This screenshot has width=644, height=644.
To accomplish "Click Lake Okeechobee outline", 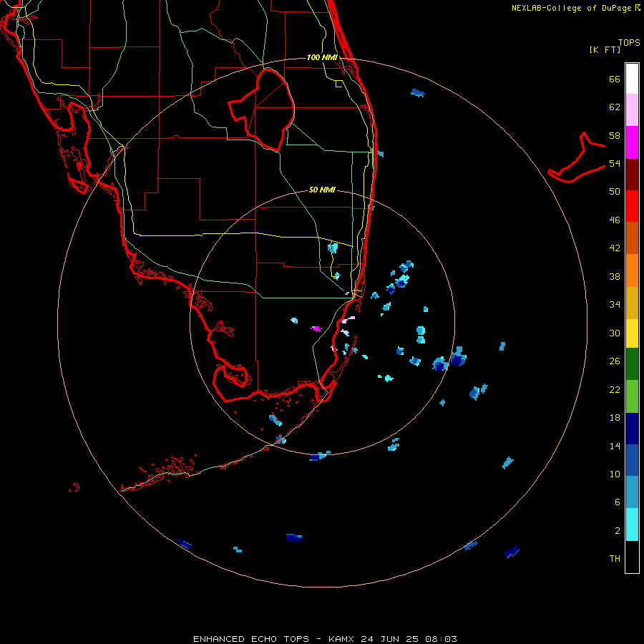I will click(262, 110).
